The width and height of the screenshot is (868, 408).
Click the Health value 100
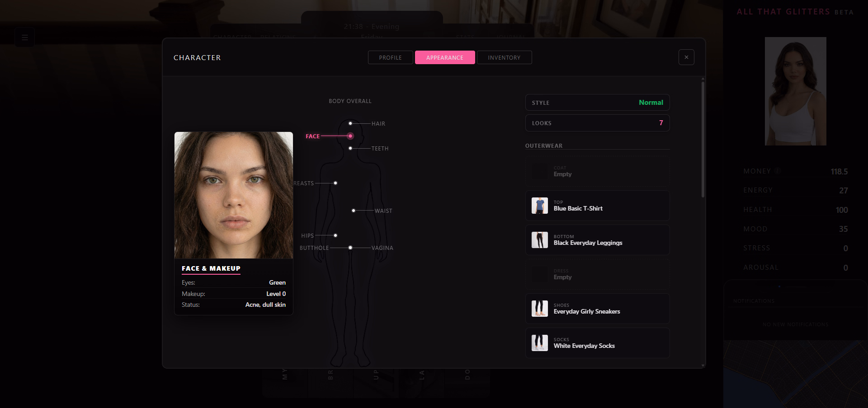[842, 210]
